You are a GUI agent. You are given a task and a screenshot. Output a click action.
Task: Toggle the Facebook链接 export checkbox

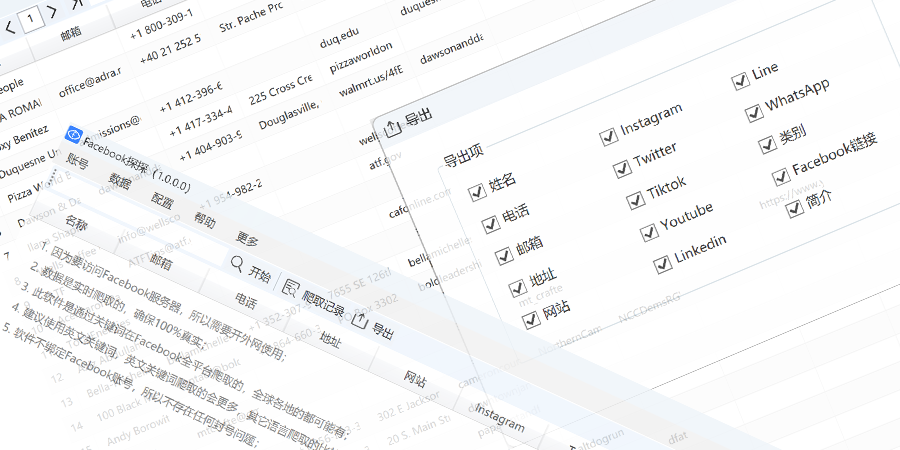(x=782, y=177)
